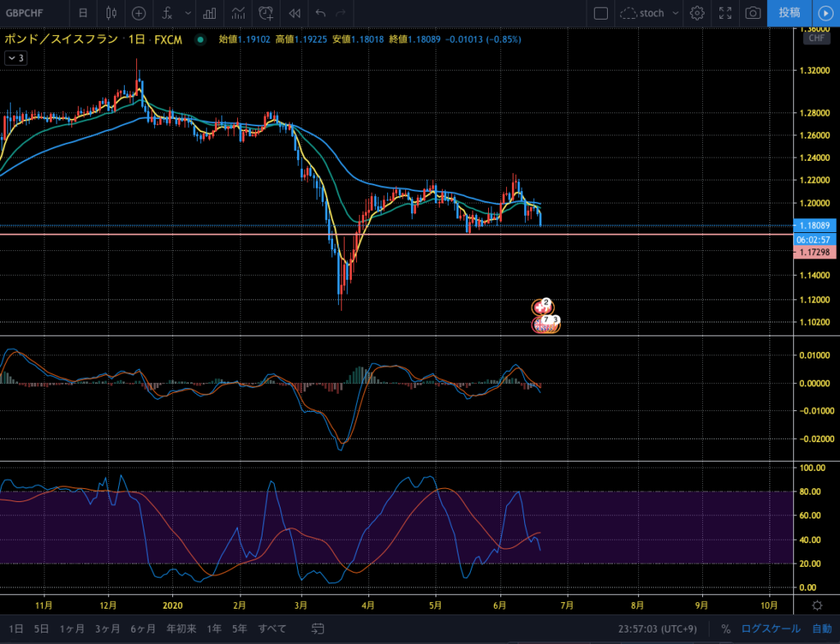Click the 80.00 level on stochastic axis

(x=810, y=491)
